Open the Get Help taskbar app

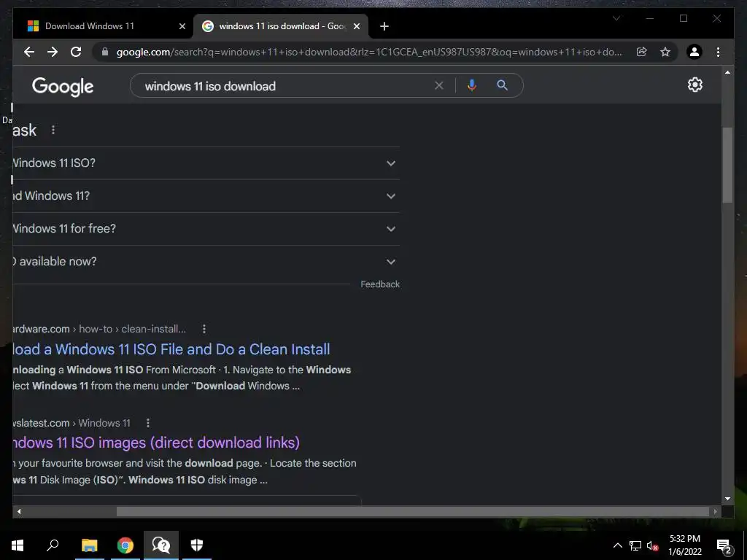coord(161,545)
